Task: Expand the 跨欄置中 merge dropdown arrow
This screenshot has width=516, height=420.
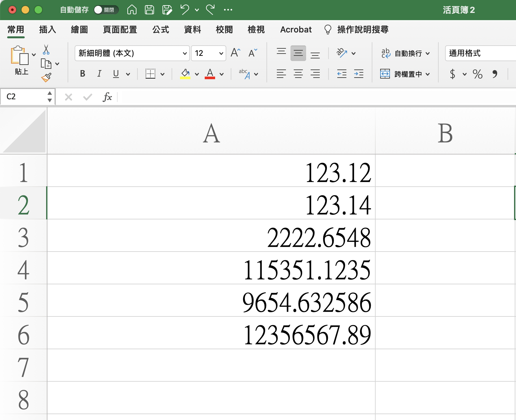Action: 428,74
